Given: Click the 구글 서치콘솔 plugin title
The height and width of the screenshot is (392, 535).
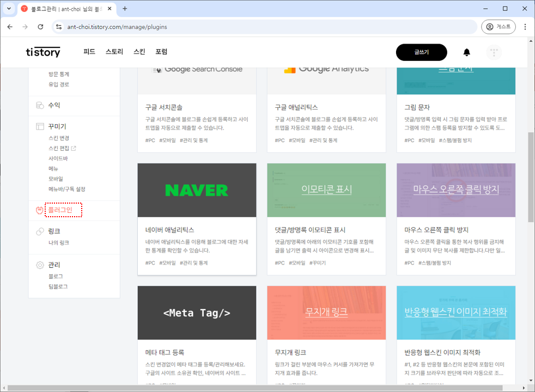Looking at the screenshot, I should click(164, 107).
